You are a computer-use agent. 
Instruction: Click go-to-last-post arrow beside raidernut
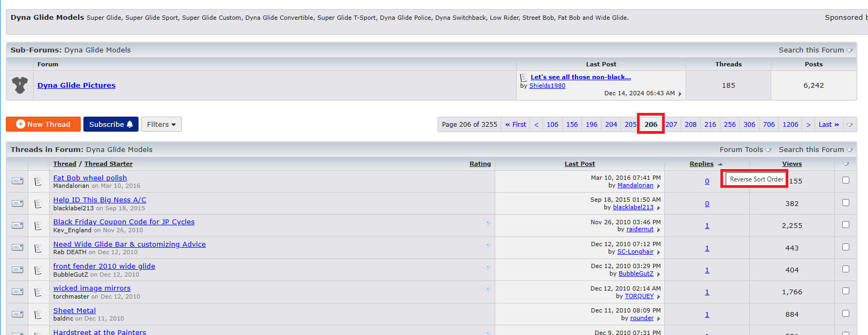[x=658, y=230]
